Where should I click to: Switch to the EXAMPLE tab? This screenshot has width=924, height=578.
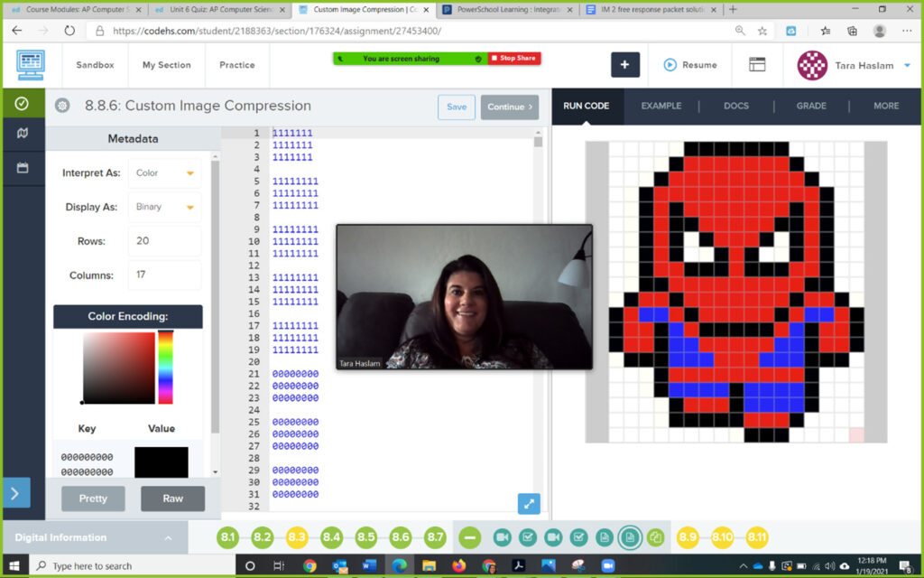tap(661, 106)
